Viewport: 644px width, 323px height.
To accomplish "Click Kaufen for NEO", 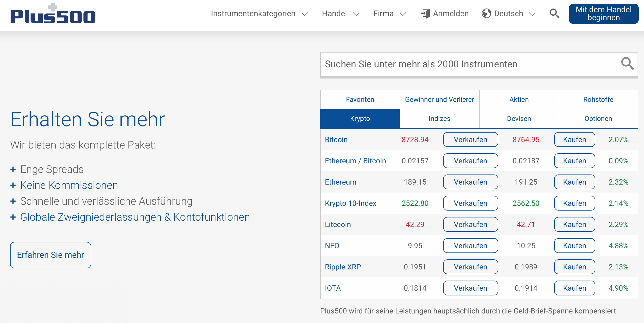I will 575,246.
